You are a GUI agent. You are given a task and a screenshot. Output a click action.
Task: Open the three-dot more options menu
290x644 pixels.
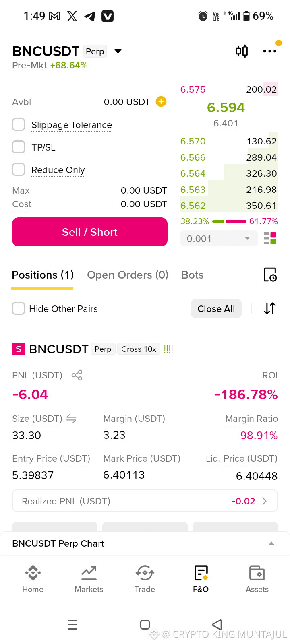pyautogui.click(x=270, y=51)
